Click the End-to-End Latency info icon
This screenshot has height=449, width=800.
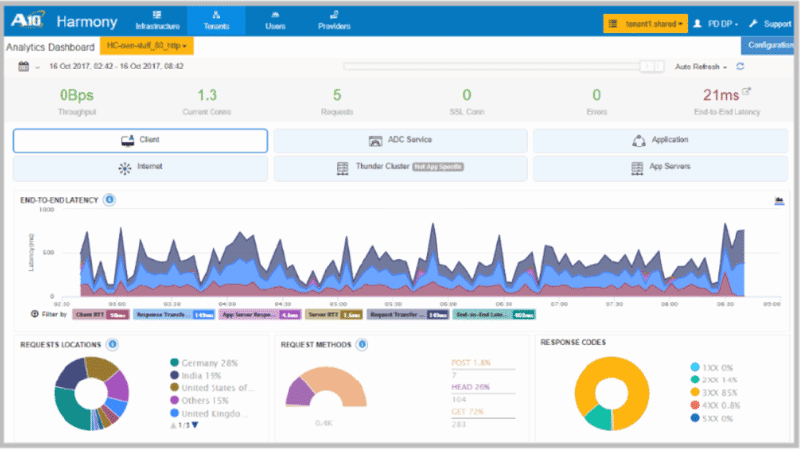click(109, 200)
